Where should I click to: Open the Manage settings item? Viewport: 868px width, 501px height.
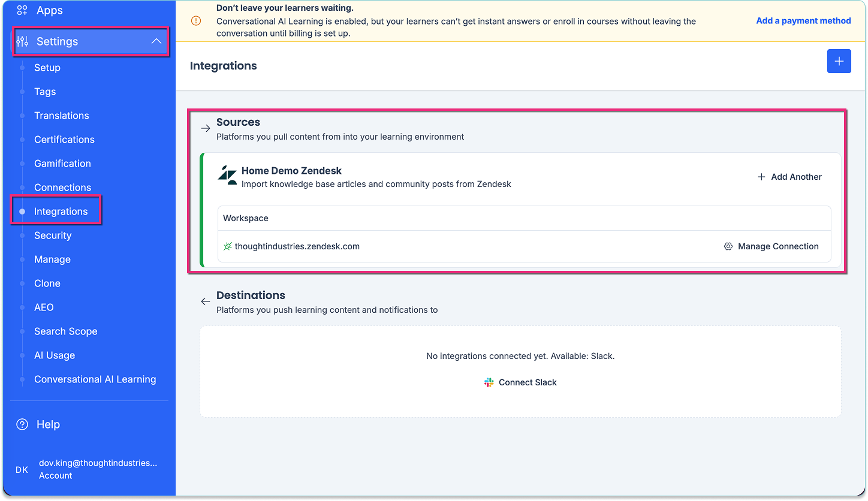pyautogui.click(x=52, y=259)
